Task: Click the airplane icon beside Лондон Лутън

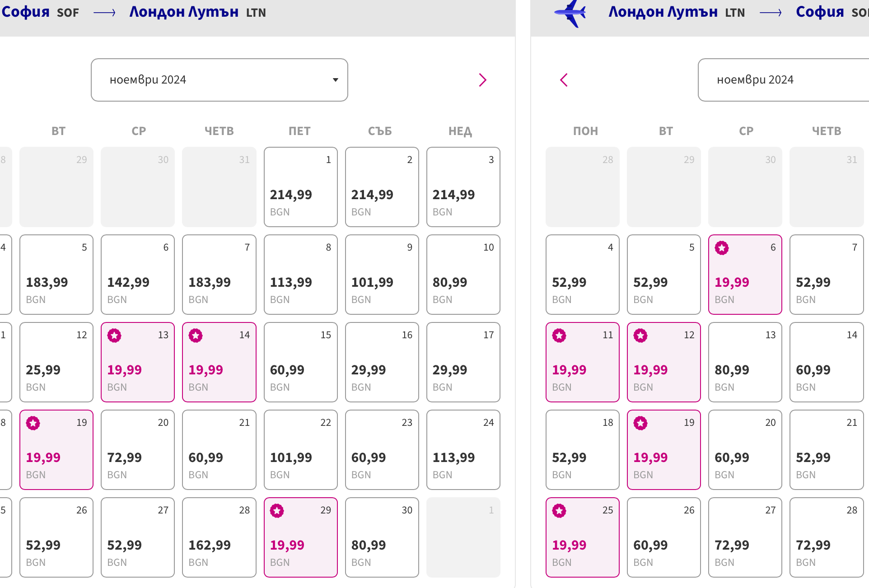Action: point(570,13)
